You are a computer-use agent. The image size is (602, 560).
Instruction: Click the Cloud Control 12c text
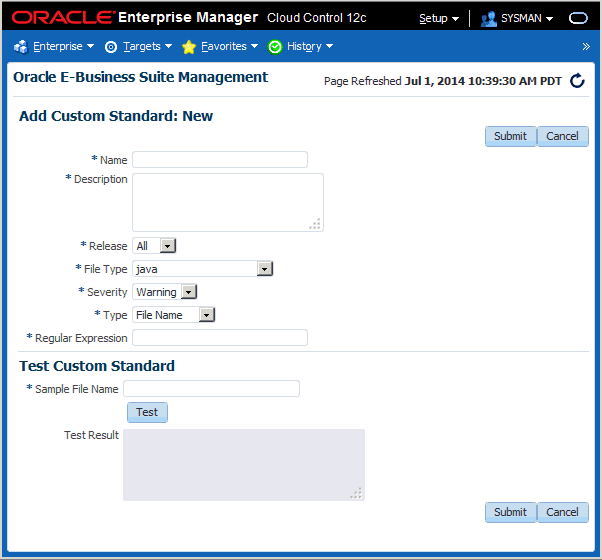tap(317, 18)
